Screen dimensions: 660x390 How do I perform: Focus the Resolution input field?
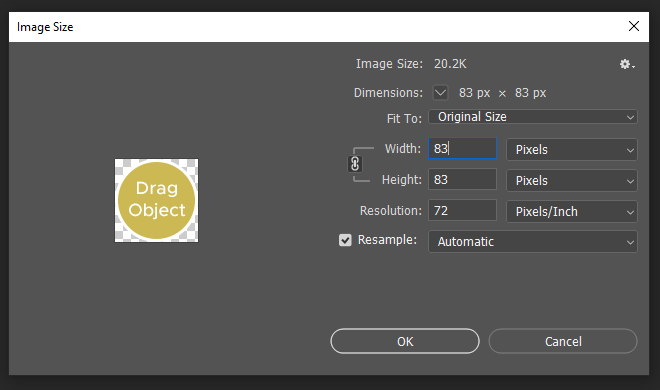tap(463, 210)
